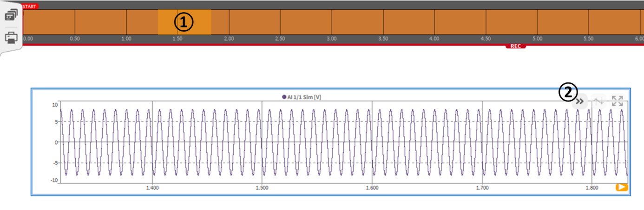Click timeline at the 3.00 second mark

(331, 39)
